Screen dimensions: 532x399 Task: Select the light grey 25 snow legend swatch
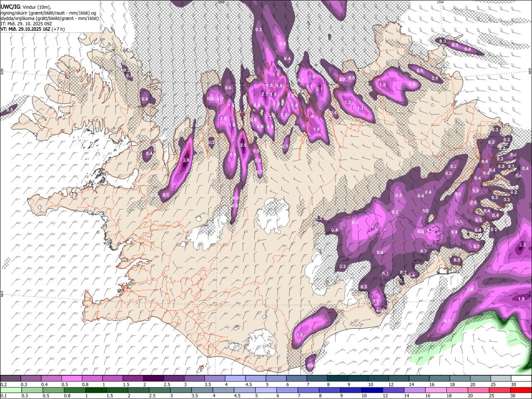[x=501, y=378]
